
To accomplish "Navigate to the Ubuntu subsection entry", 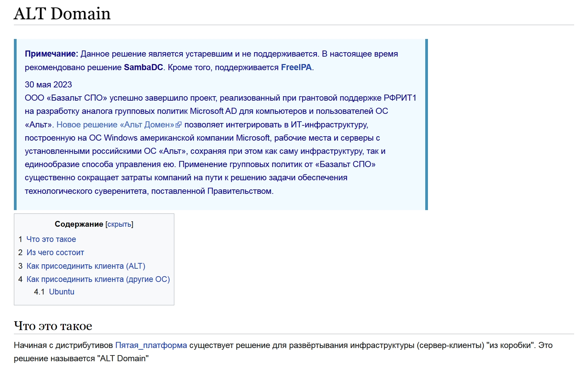I will coord(61,292).
